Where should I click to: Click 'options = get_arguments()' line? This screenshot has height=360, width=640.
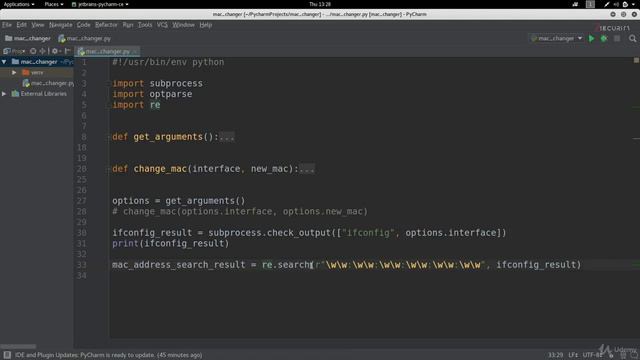pyautogui.click(x=179, y=201)
